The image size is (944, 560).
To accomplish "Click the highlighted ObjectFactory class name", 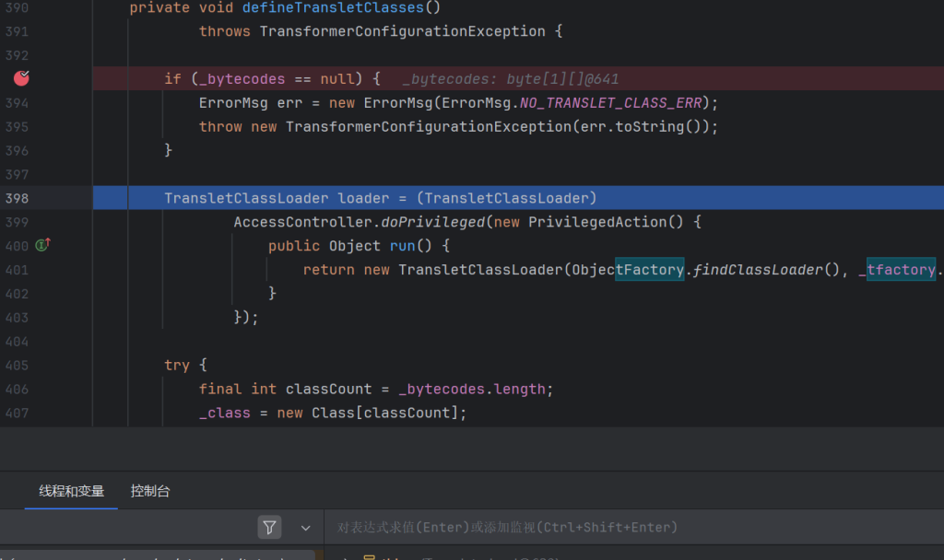I will [649, 270].
